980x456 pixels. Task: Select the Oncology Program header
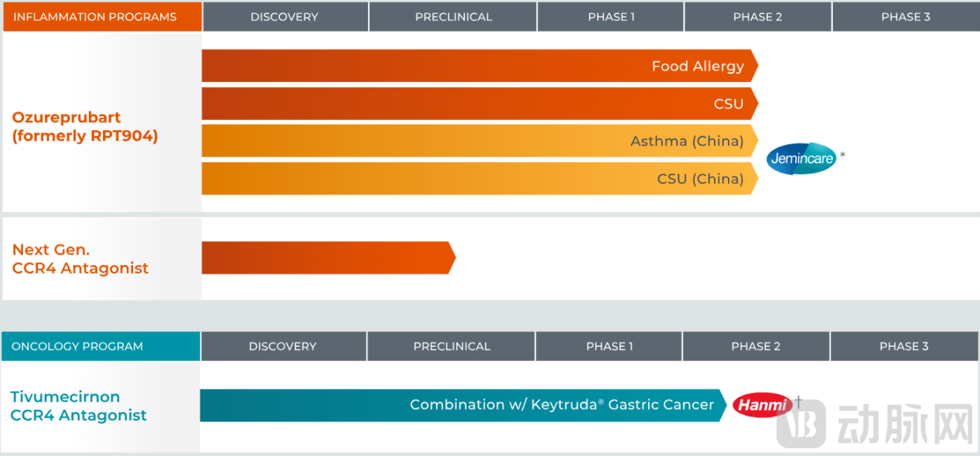[x=101, y=346]
